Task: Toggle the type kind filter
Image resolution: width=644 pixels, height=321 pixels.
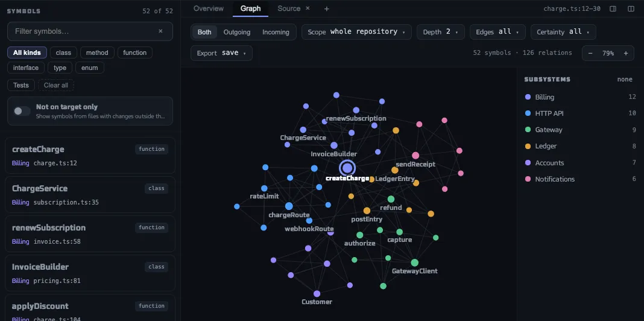Action: 60,68
